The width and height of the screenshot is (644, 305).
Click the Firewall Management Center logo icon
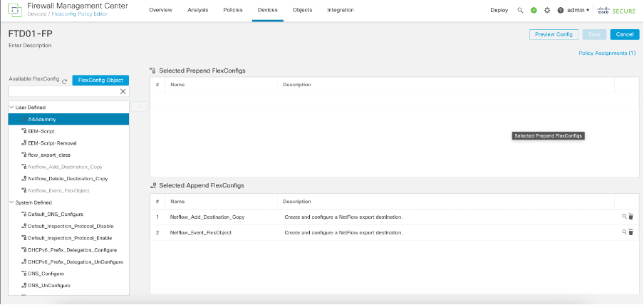pyautogui.click(x=15, y=10)
